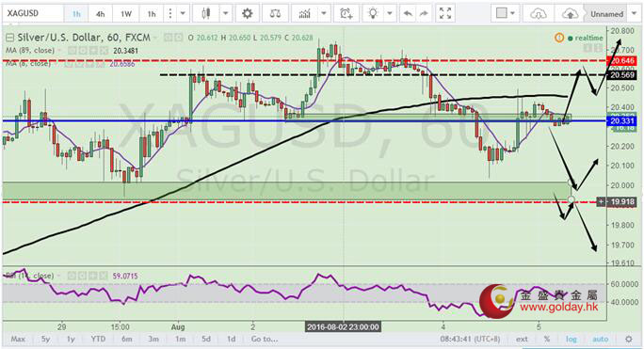Click the compare symbols scales icon

(275, 14)
